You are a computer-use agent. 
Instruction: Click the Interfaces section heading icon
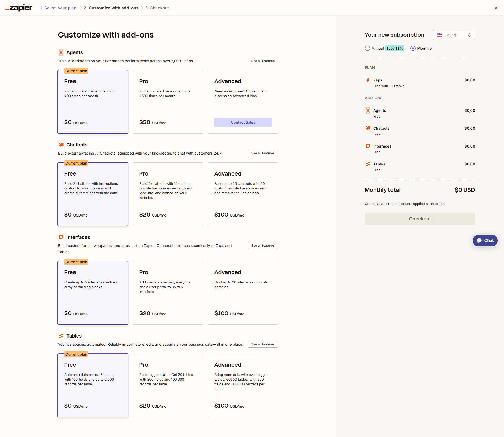(61, 237)
